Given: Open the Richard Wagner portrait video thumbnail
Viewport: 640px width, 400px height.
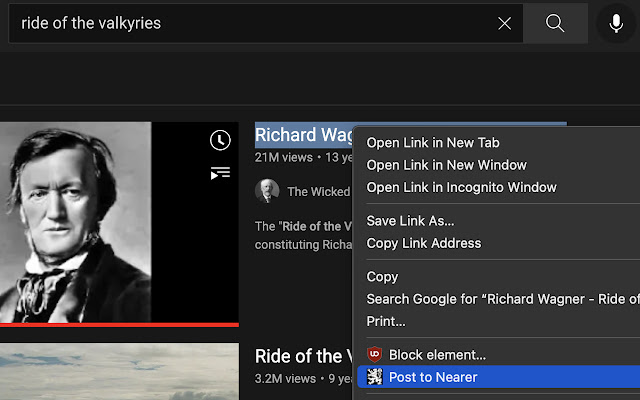Looking at the screenshot, I should click(119, 222).
